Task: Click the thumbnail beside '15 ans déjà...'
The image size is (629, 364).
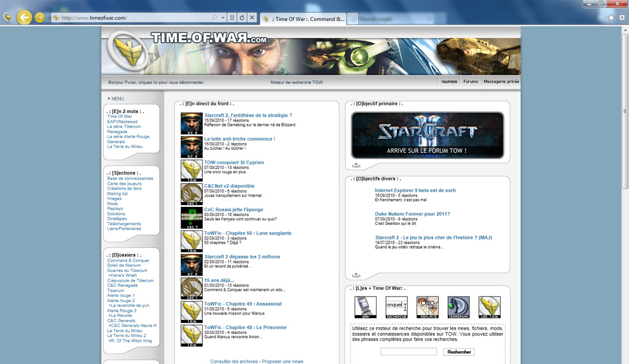Action: click(192, 288)
